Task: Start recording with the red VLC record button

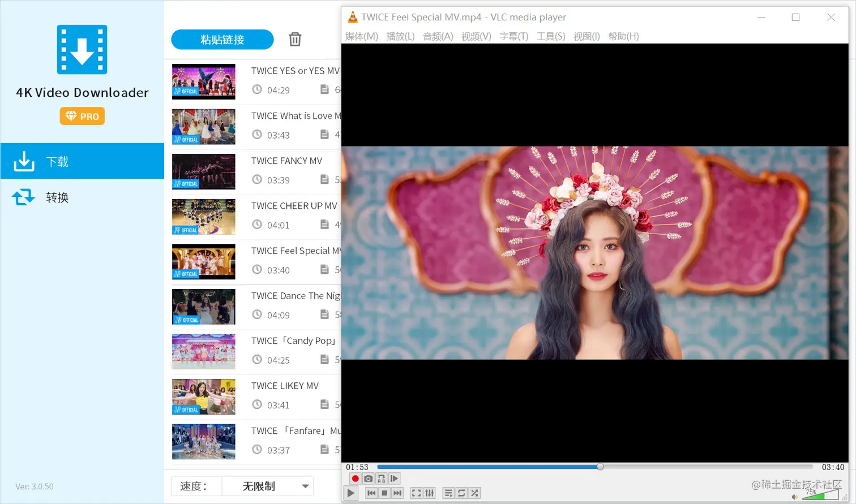Action: pyautogui.click(x=355, y=479)
